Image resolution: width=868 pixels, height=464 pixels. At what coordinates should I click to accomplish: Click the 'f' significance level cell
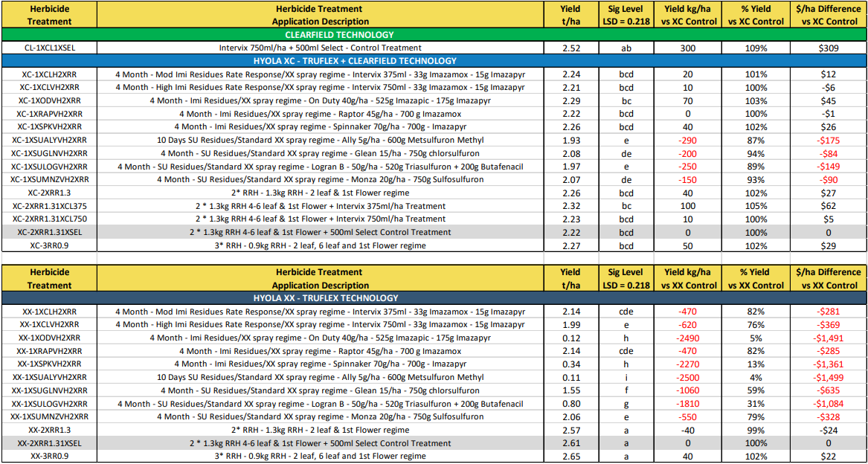point(626,390)
